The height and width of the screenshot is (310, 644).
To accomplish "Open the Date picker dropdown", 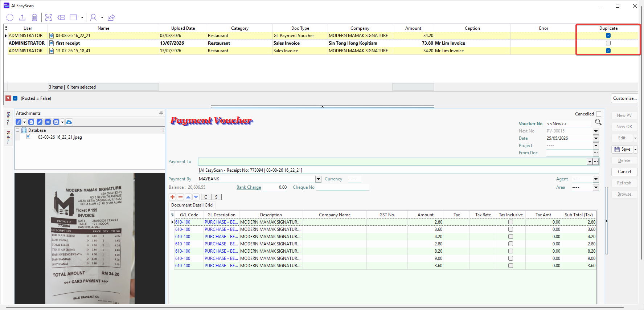I will 596,138.
